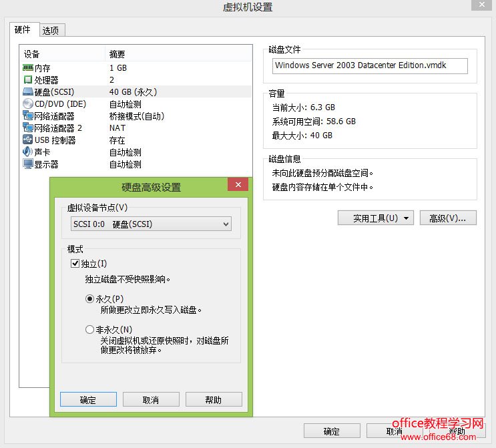Select the USB 控制器 row text
This screenshot has height=448, width=496.
click(55, 140)
